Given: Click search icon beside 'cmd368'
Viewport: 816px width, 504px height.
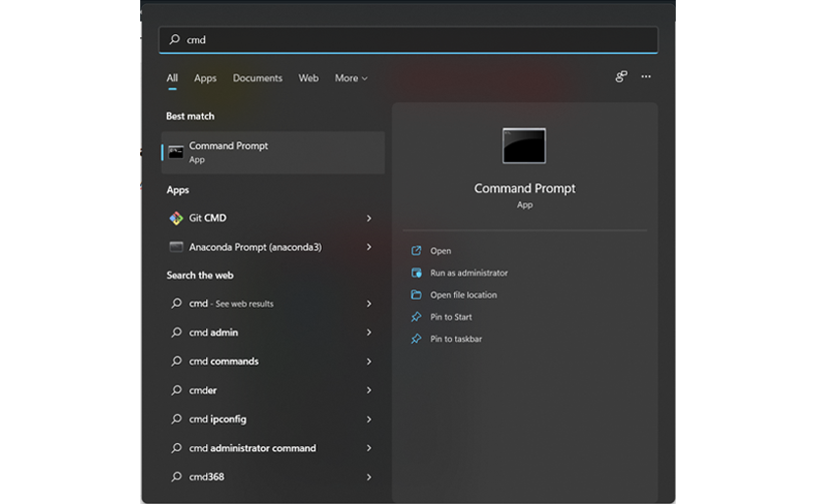Looking at the screenshot, I should [177, 477].
